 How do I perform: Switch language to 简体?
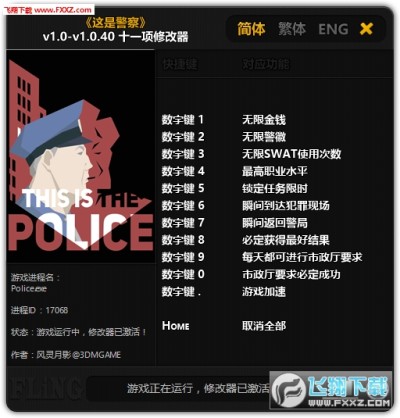pos(252,29)
